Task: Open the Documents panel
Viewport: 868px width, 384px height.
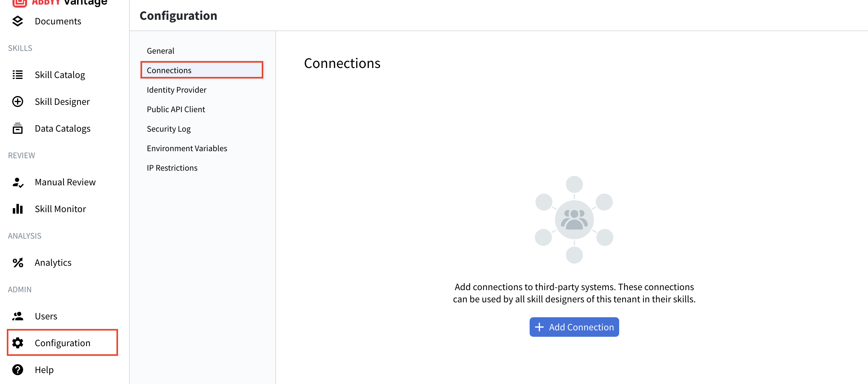Action: click(58, 21)
